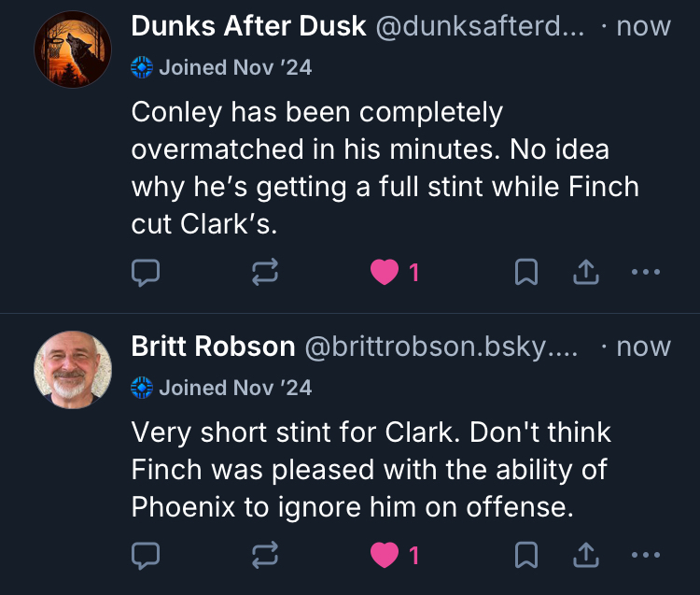The image size is (700, 595).
Task: Open the @brittrobson.bsky handle link
Action: click(441, 347)
